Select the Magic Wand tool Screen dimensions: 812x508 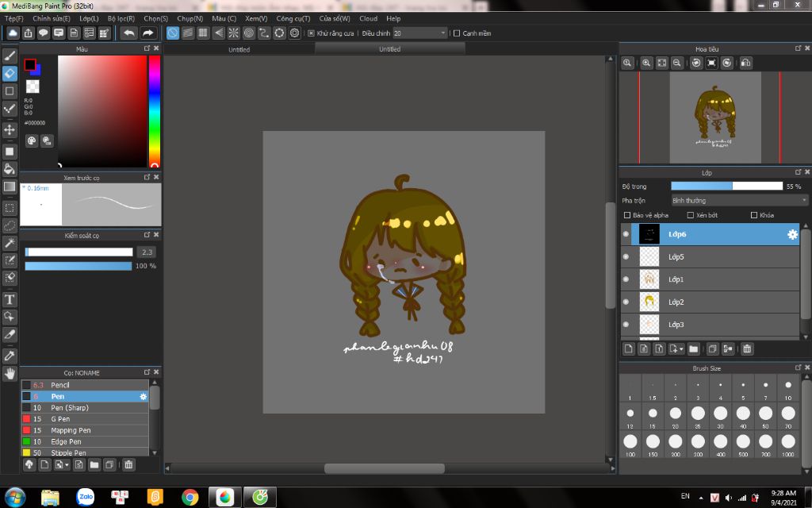[10, 243]
